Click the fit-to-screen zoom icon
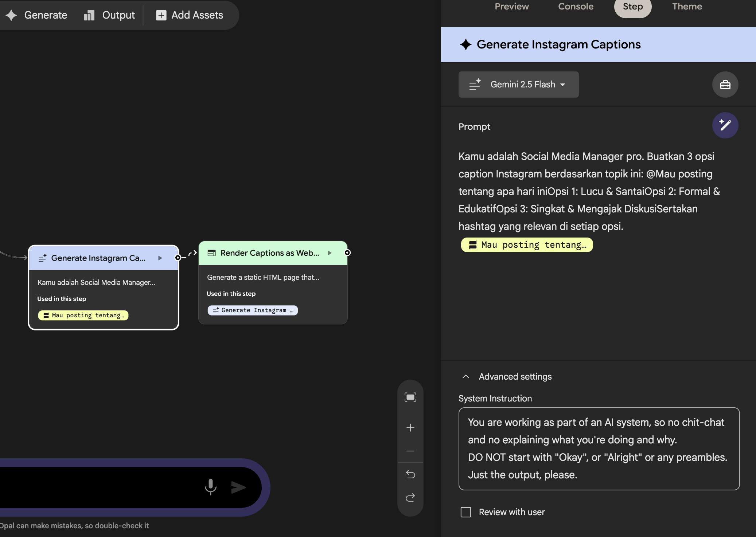The height and width of the screenshot is (537, 756). click(410, 397)
